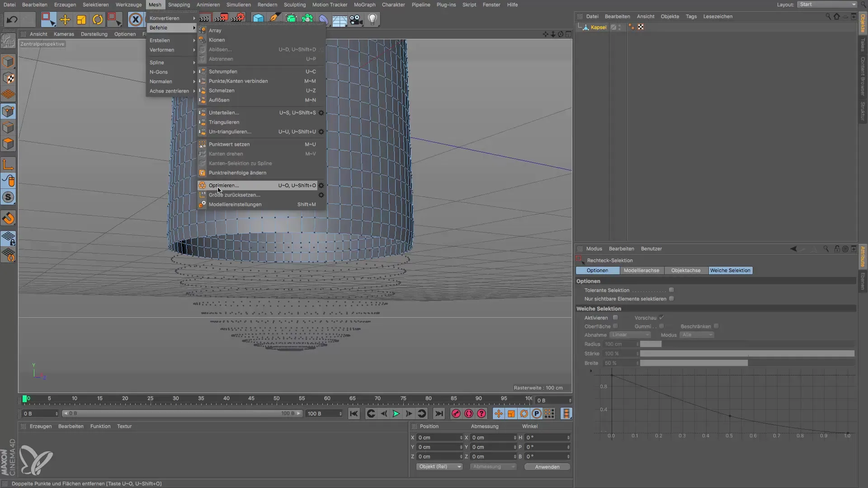Toggle the Gummi checkbox
The image size is (868, 488).
pos(661,326)
